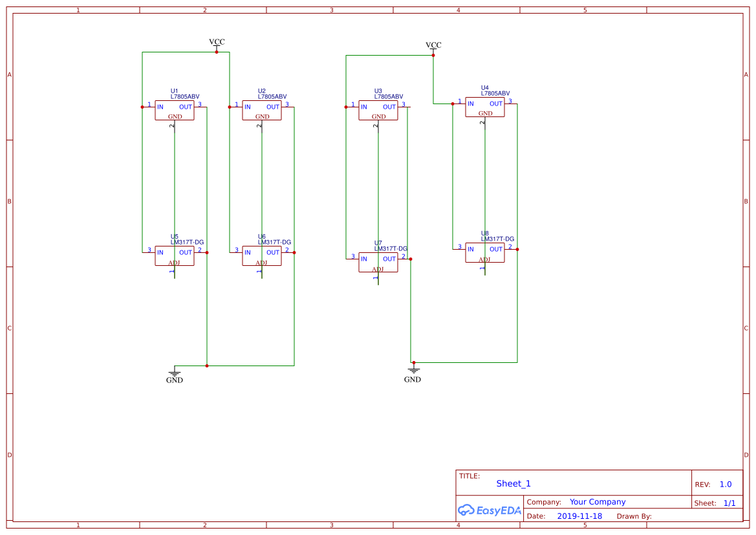Select the 'Your Company' text field
756x535 pixels.
(x=598, y=502)
